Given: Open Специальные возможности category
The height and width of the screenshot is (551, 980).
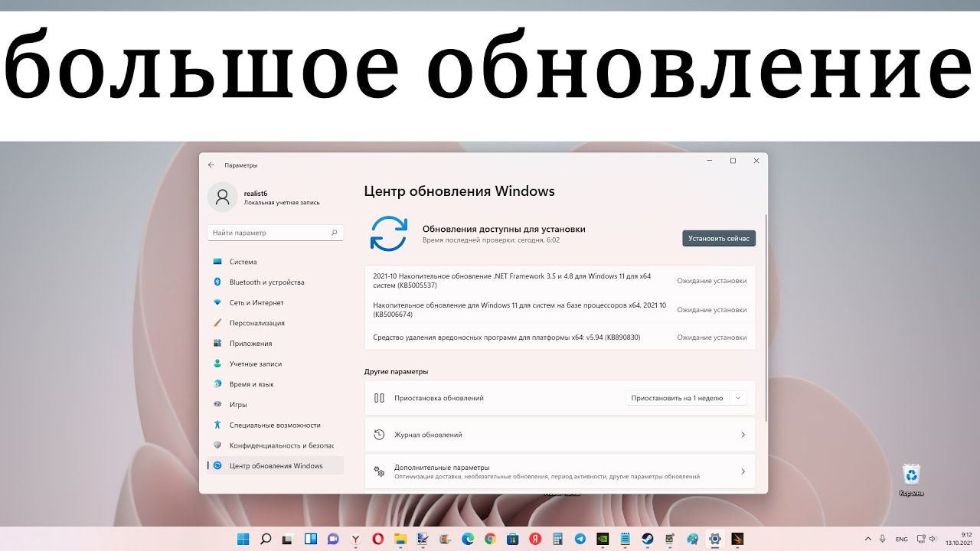Looking at the screenshot, I should [276, 425].
